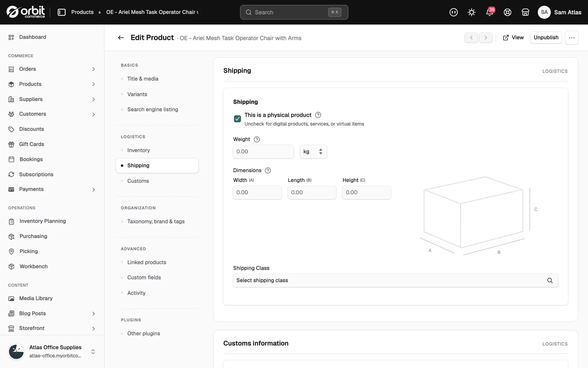Open the storefront icon in top bar
The image size is (588, 368).
[525, 12]
